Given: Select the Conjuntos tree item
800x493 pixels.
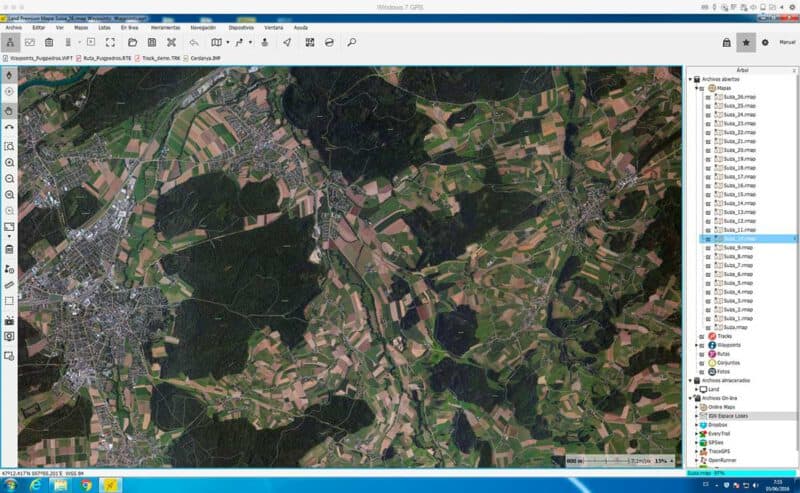Looking at the screenshot, I should point(728,363).
